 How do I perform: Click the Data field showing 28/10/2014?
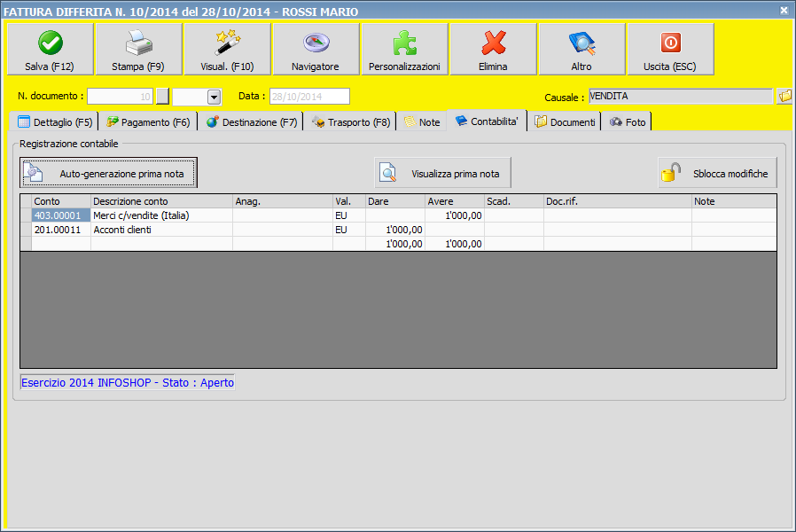[309, 97]
